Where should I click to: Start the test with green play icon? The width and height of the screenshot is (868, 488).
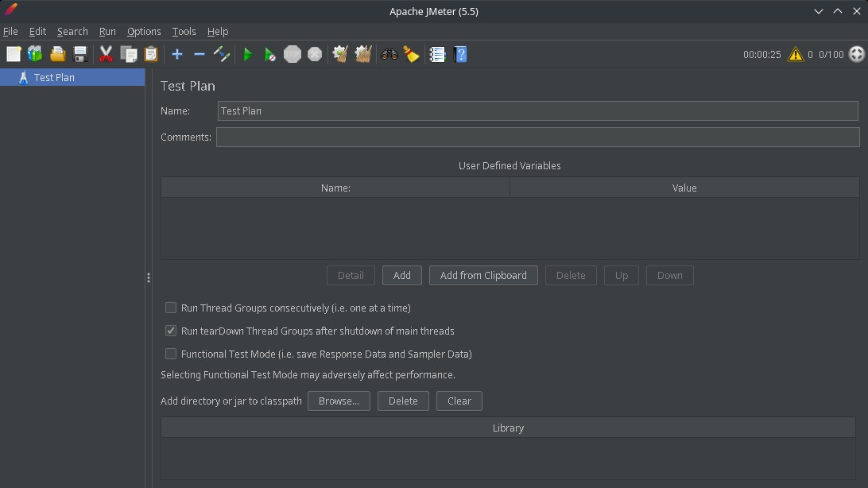click(x=248, y=54)
